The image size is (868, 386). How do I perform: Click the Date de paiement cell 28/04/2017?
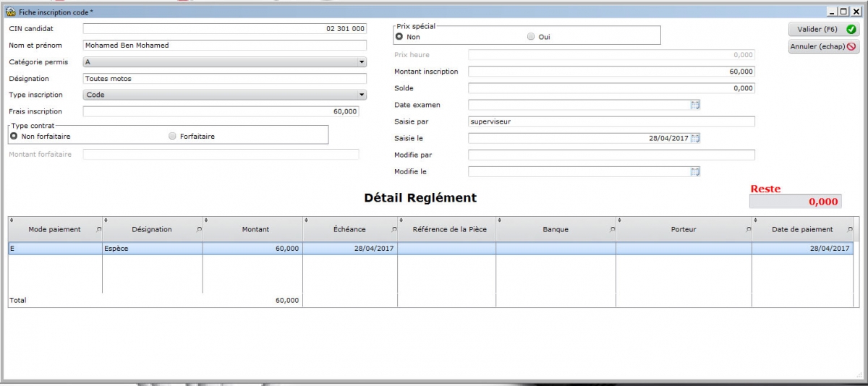click(802, 248)
